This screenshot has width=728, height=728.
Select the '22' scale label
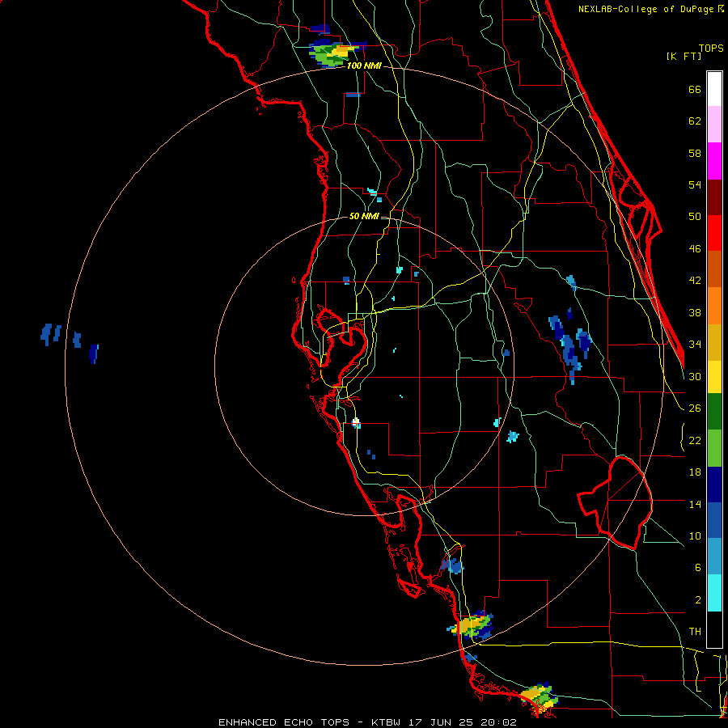pyautogui.click(x=695, y=440)
